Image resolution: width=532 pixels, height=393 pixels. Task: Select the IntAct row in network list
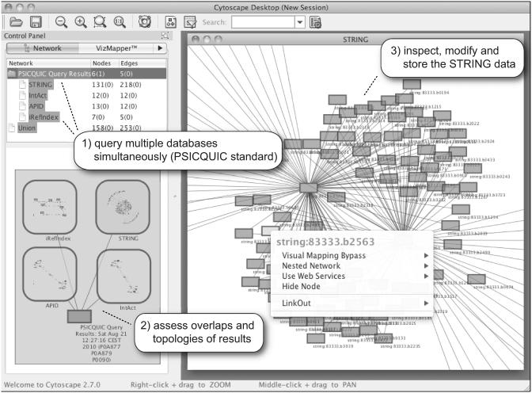[x=87, y=95]
